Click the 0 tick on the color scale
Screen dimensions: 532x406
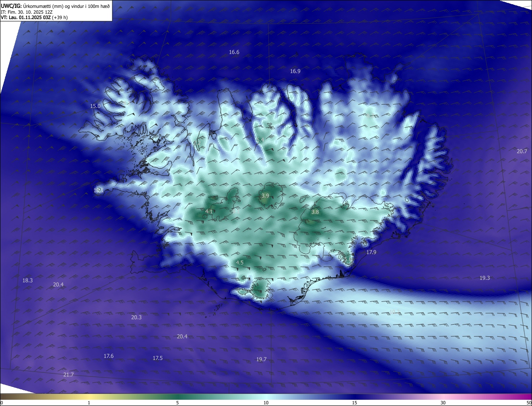point(2,403)
